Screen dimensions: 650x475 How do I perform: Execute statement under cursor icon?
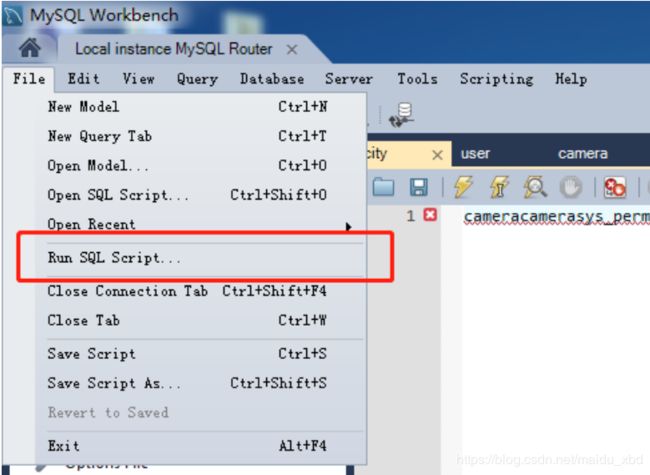[x=499, y=187]
